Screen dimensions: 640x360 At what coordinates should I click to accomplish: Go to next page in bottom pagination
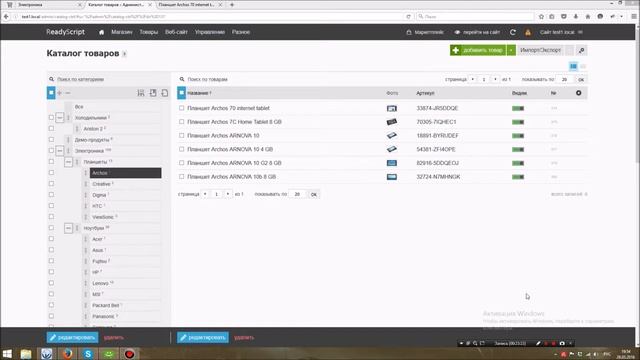click(228, 194)
